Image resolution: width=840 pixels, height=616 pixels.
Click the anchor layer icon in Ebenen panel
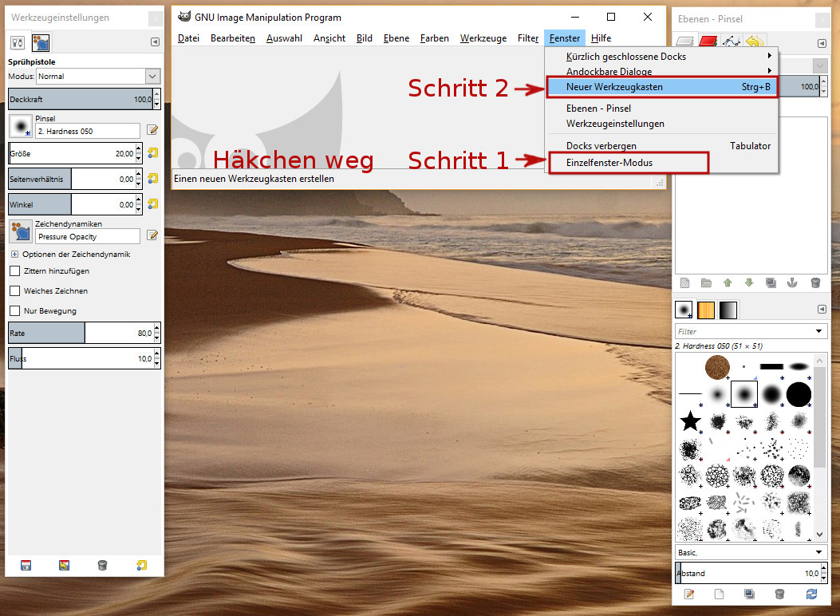point(793,282)
